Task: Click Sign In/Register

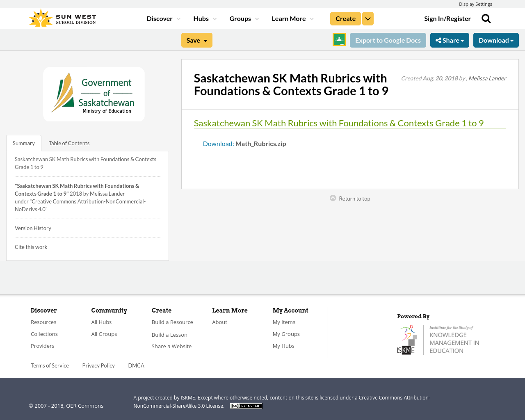Action: [447, 18]
